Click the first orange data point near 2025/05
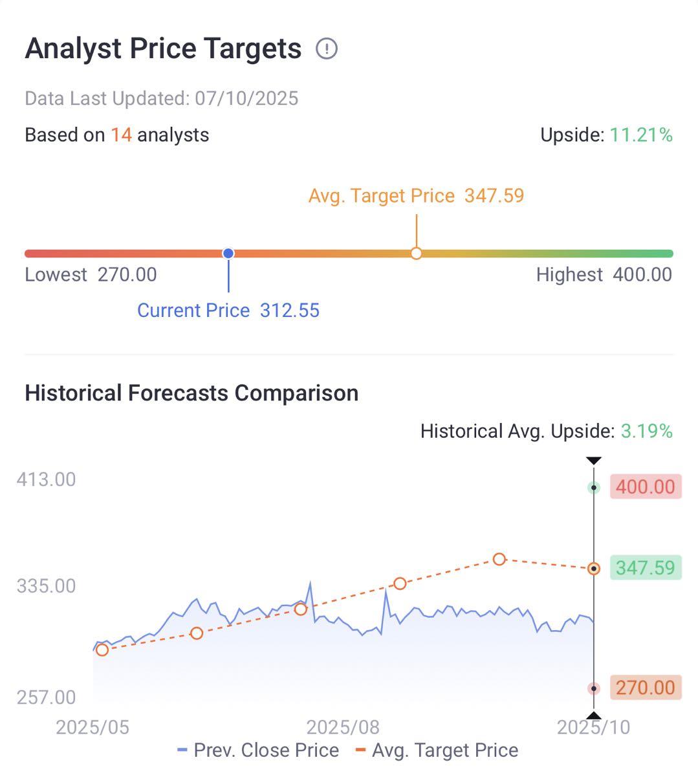 pos(102,649)
